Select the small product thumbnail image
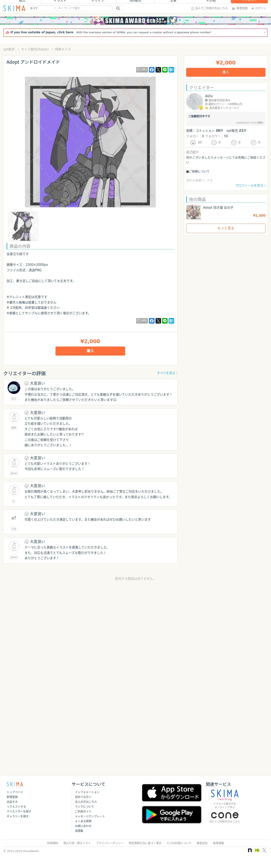 tap(23, 226)
